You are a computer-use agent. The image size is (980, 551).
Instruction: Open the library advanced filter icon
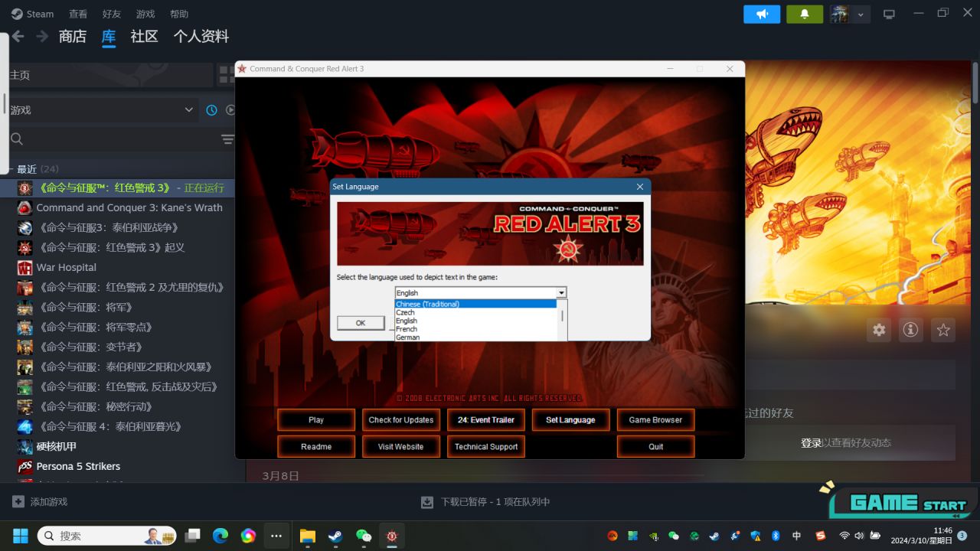pos(227,139)
